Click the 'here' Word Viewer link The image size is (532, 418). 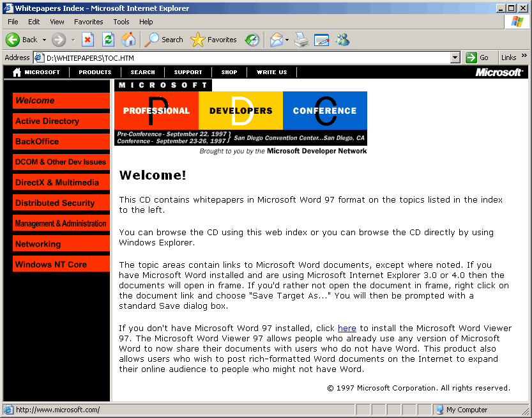coord(347,329)
